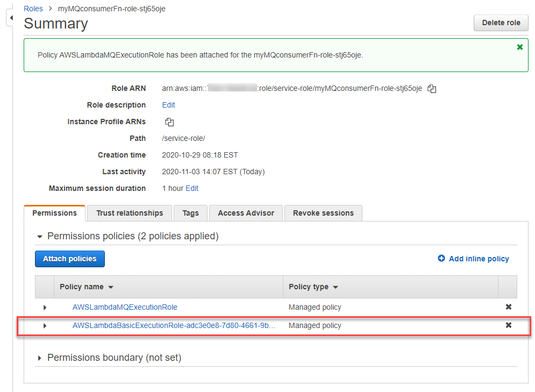
Task: Click Add inline policy link
Action: pos(479,259)
